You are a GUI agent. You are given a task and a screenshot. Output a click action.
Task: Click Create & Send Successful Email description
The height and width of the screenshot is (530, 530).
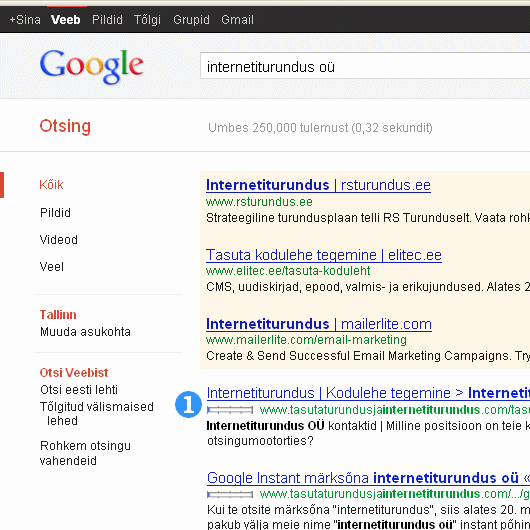368,356
